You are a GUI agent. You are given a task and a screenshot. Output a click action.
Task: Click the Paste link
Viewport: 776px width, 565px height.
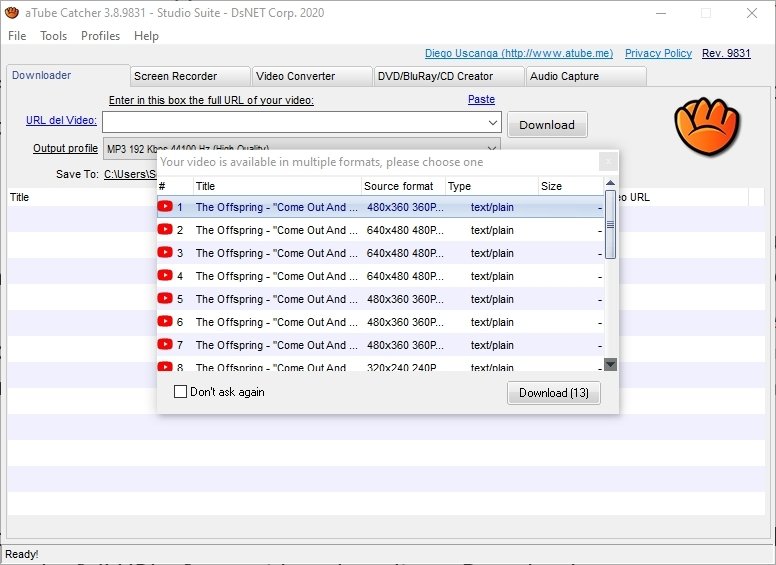481,99
